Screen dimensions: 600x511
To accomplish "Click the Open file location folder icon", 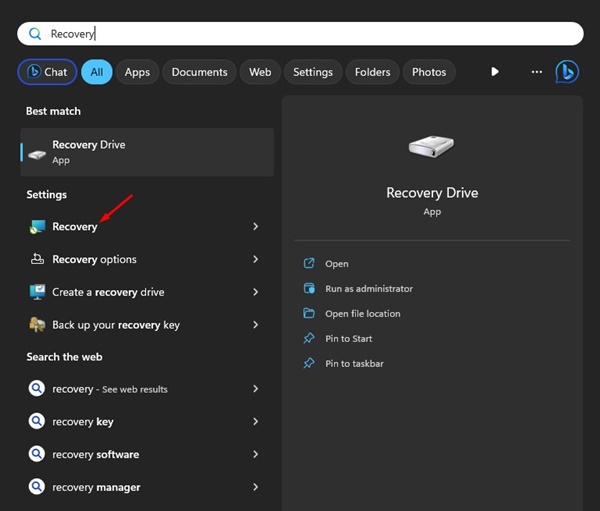I will click(309, 314).
